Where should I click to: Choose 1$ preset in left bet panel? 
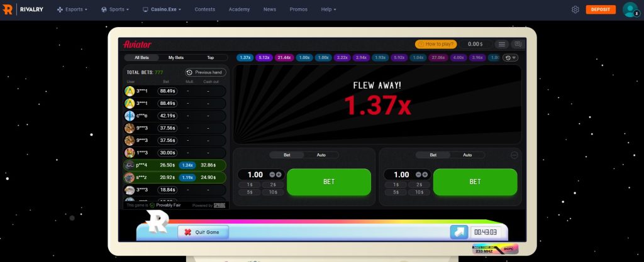point(249,185)
